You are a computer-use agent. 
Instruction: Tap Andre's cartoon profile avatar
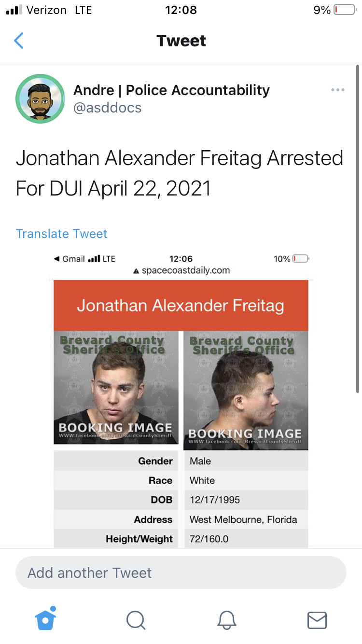[41, 99]
